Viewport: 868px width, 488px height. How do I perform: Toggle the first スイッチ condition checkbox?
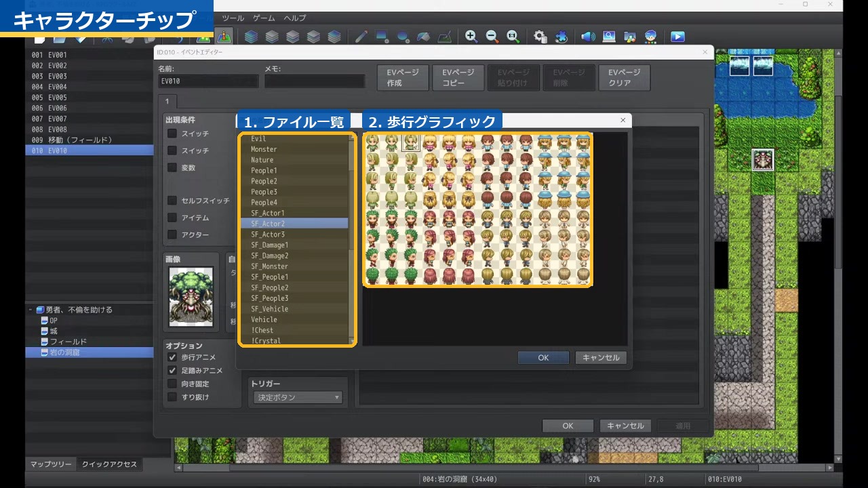pos(172,134)
